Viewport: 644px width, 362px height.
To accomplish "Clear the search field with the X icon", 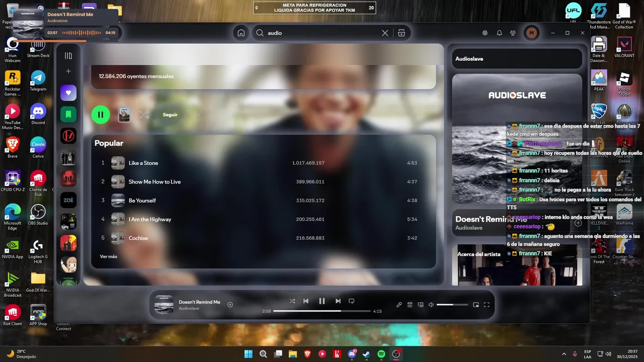I will [x=385, y=33].
